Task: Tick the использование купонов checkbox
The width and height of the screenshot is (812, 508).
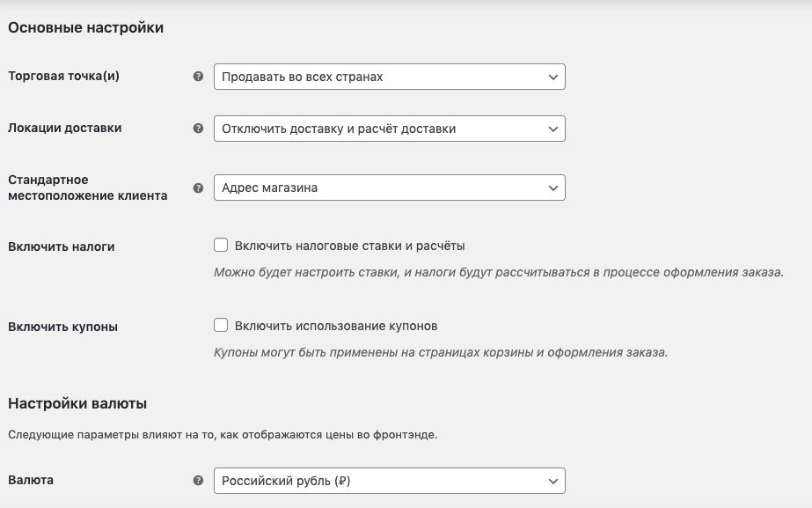Action: pyautogui.click(x=221, y=325)
